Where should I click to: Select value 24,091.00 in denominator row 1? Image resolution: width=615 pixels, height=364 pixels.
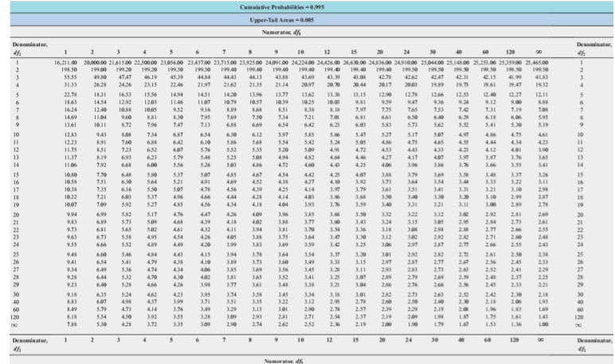pos(277,62)
